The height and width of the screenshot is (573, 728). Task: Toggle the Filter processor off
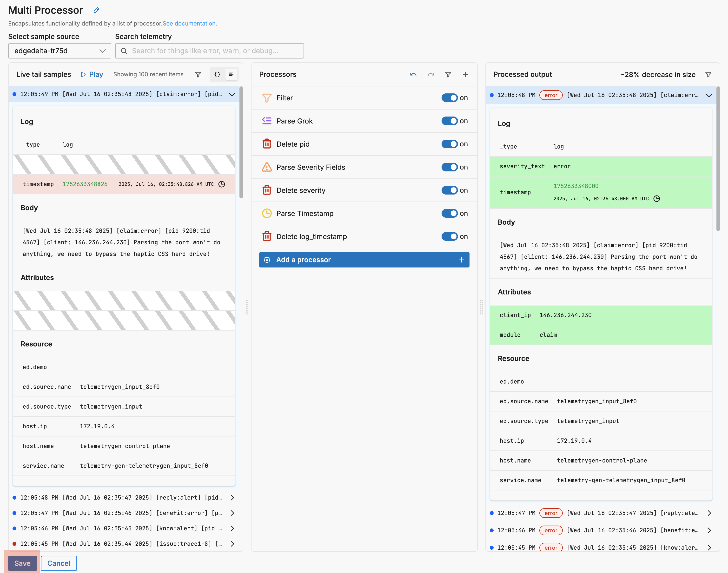(450, 98)
